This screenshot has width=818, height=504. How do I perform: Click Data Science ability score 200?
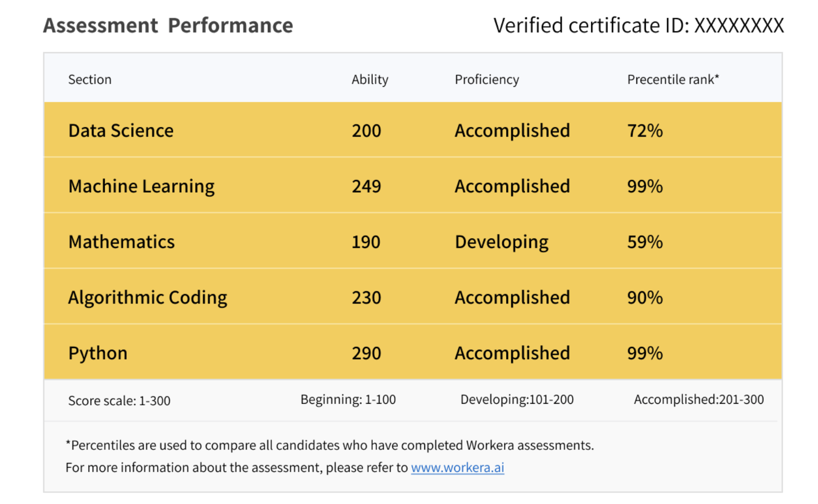point(366,130)
